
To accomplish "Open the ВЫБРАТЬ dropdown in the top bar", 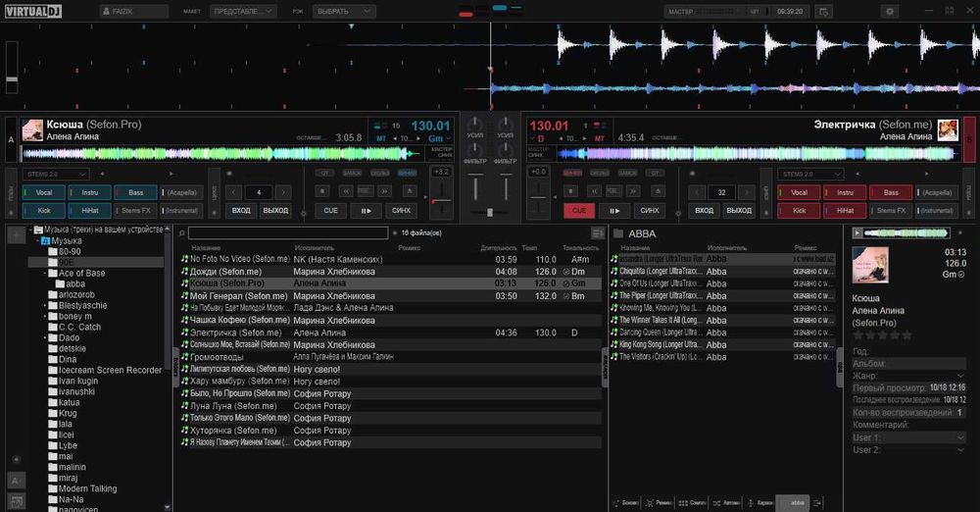I will click(x=344, y=12).
